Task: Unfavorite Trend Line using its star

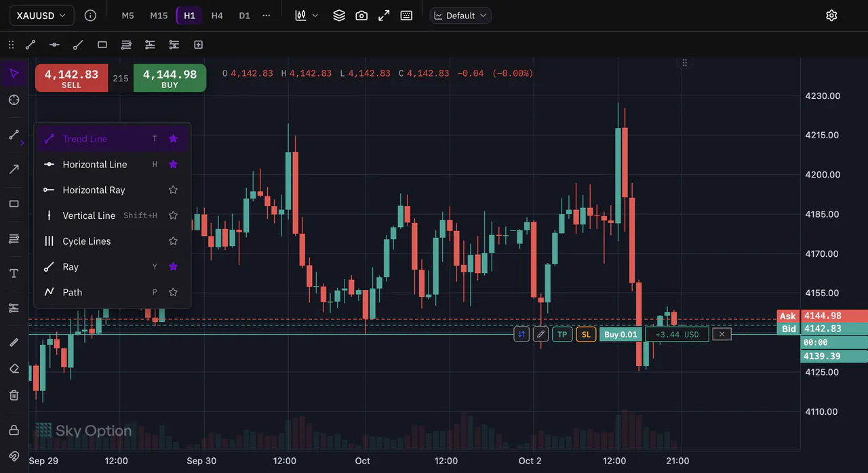Action: click(x=173, y=139)
